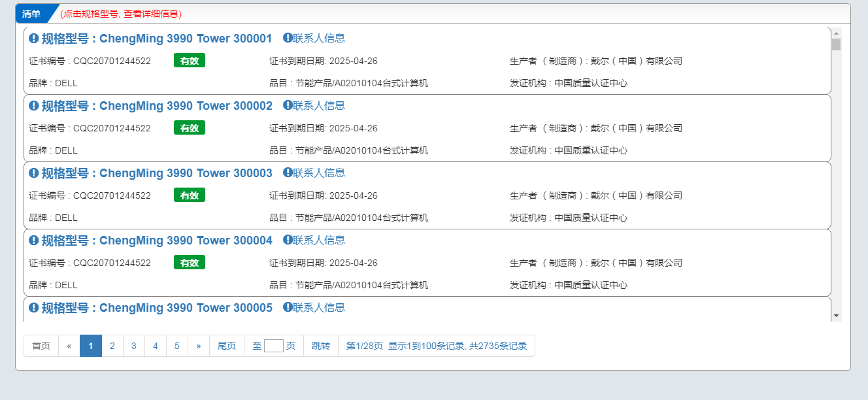
Task: Select page 5 in pagination
Action: pos(177,346)
